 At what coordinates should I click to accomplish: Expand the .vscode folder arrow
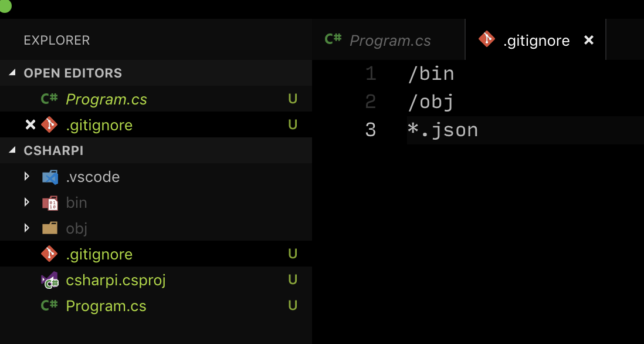26,177
